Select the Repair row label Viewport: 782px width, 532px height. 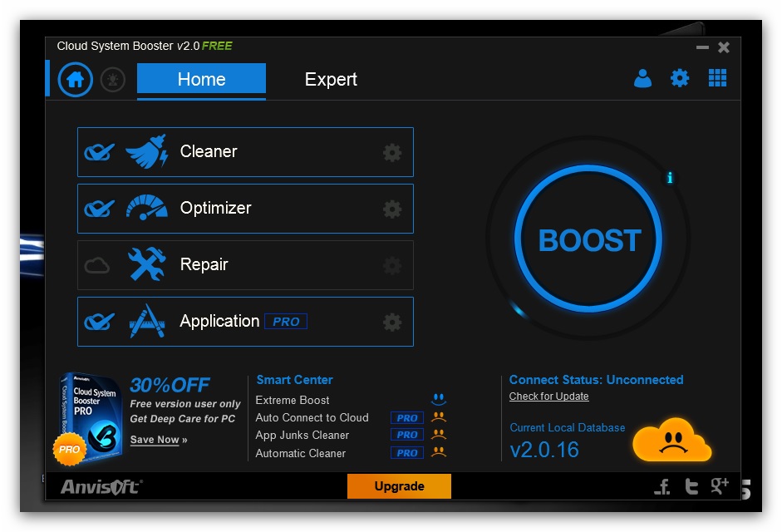click(204, 264)
